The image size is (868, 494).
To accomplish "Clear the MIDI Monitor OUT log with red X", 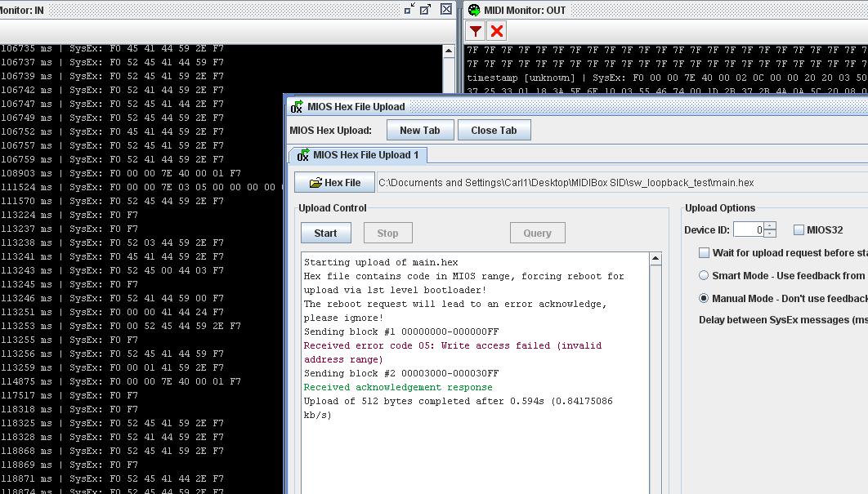I will coord(496,31).
